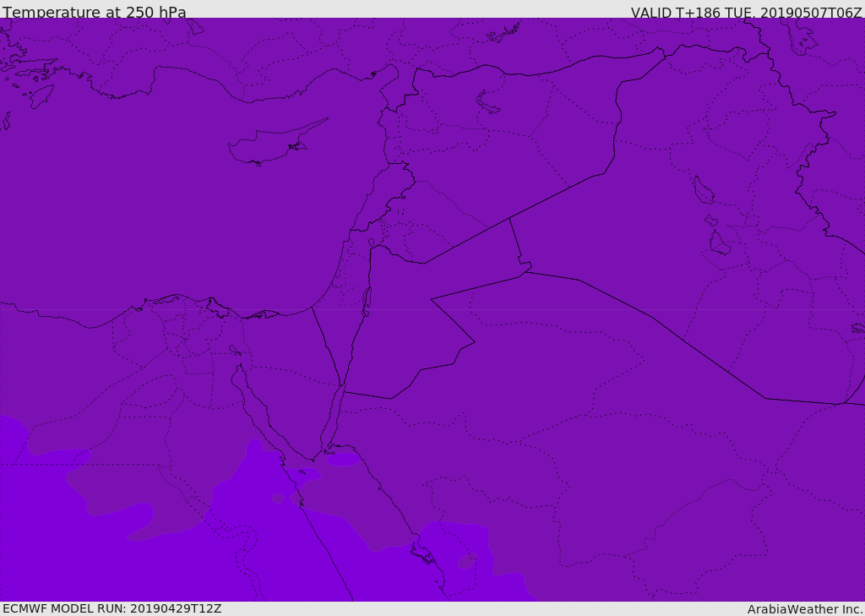Click the island of Cyprus on the map

tap(276, 143)
